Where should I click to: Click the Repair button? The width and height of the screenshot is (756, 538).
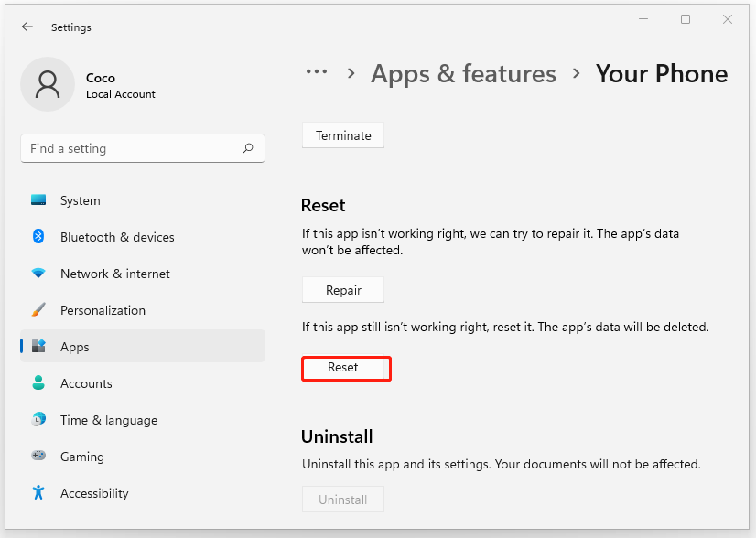(x=342, y=289)
